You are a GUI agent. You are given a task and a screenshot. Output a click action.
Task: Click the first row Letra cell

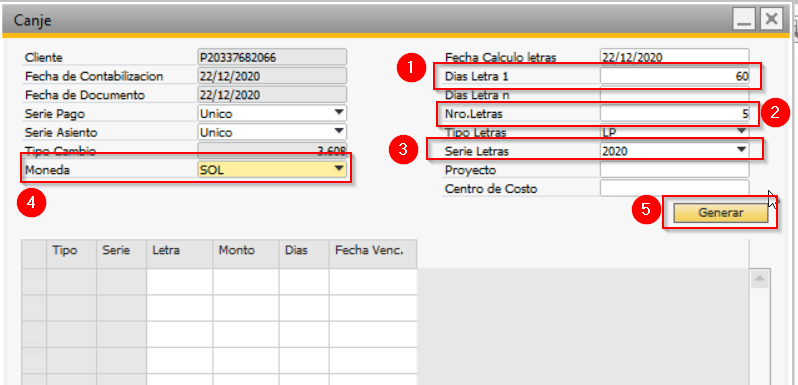180,282
